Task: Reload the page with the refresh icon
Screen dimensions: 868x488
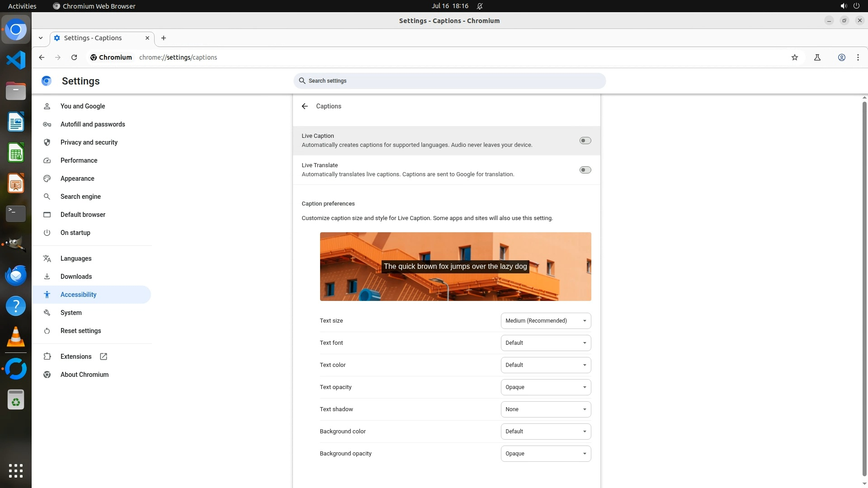Action: [74, 57]
